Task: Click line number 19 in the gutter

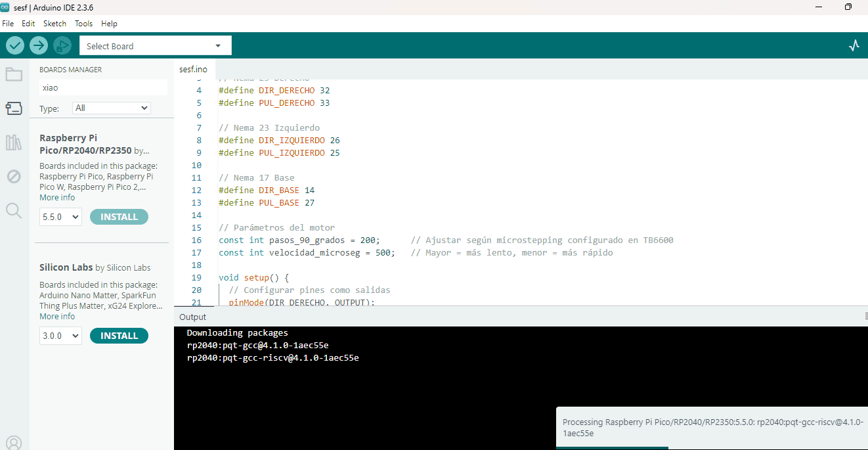Action: 196,277
